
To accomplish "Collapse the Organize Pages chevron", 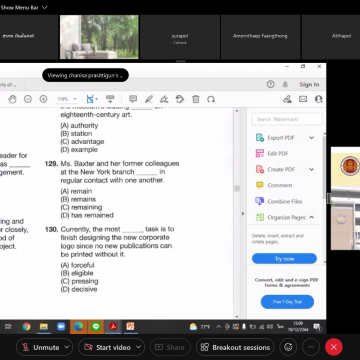I will click(x=312, y=217).
